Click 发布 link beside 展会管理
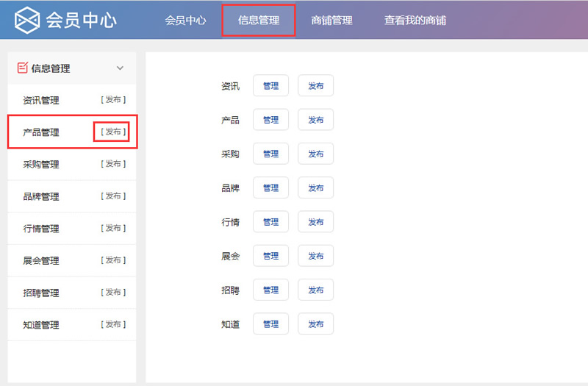Screen dimensions: 588x386 tap(112, 260)
